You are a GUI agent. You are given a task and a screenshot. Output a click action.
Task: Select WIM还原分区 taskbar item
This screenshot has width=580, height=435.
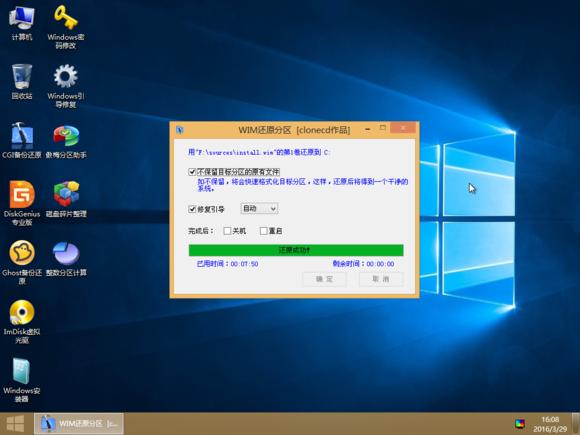point(79,424)
